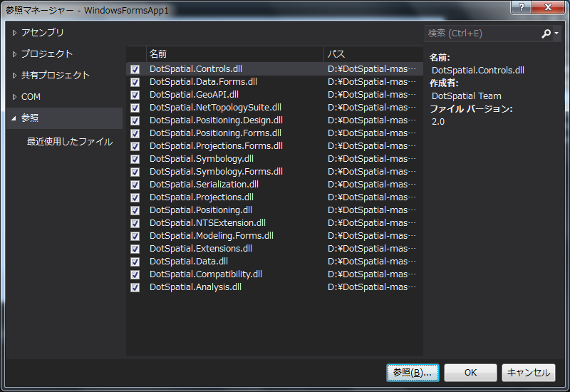Confirm with the OK button

[470, 372]
